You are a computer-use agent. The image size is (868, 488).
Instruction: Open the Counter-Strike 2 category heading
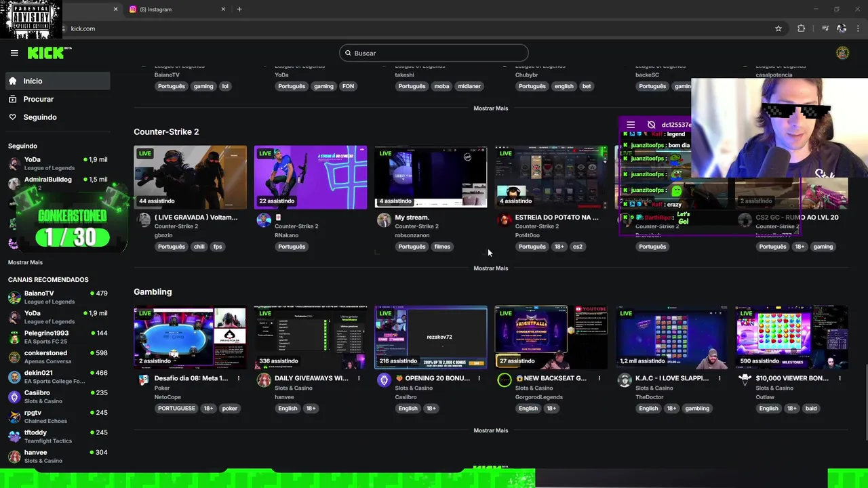pyautogui.click(x=166, y=131)
